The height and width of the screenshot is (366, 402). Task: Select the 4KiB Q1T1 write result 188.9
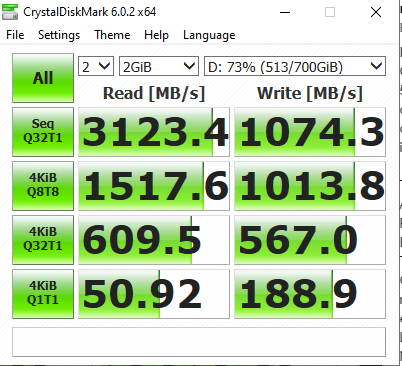click(x=310, y=294)
